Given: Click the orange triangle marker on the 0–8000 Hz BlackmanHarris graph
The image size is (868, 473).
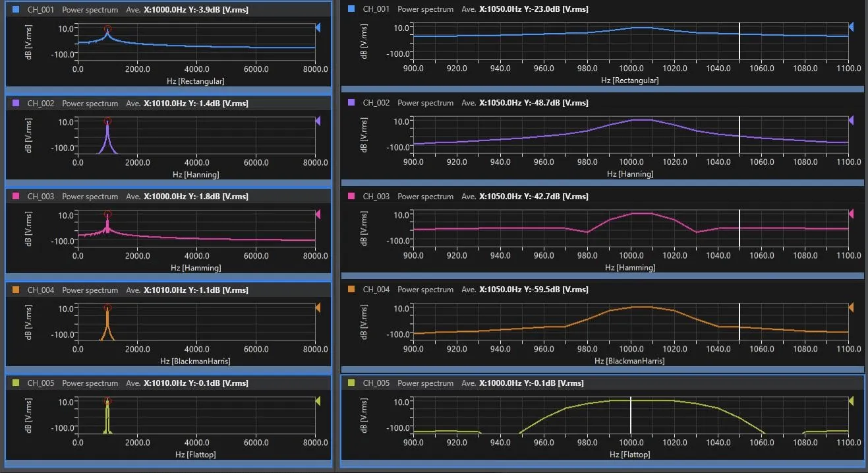Looking at the screenshot, I should pyautogui.click(x=318, y=308).
